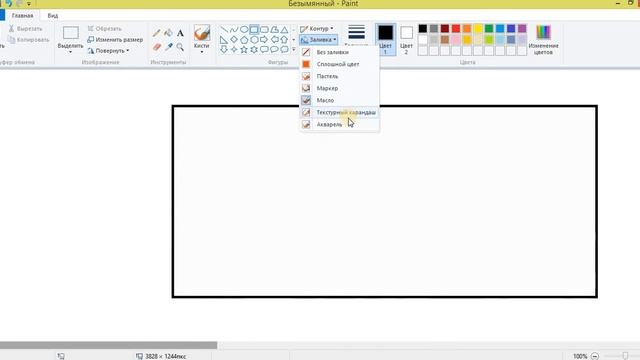Image resolution: width=640 pixels, height=360 pixels.
Task: Select the cloud callout shape
Action: coord(284,49)
